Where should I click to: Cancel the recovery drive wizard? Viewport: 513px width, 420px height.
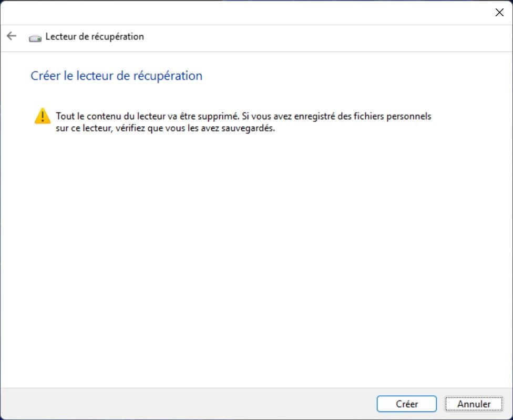[474, 404]
